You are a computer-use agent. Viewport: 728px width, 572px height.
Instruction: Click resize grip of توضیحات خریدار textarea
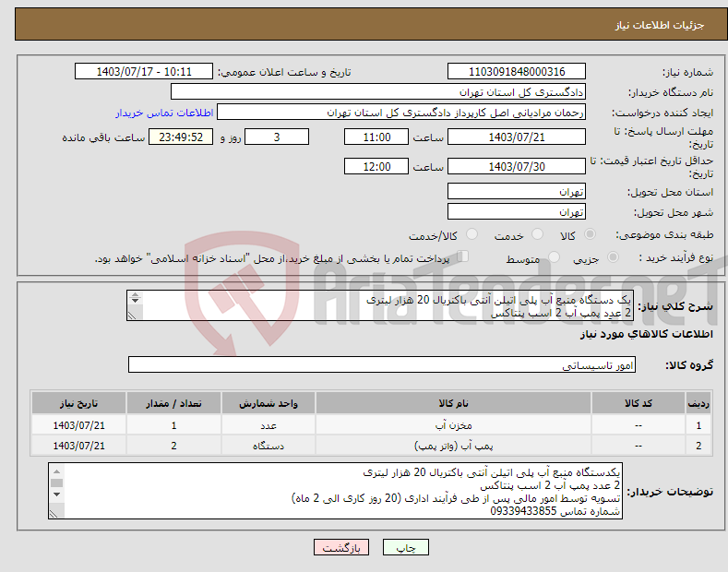pos(54,514)
